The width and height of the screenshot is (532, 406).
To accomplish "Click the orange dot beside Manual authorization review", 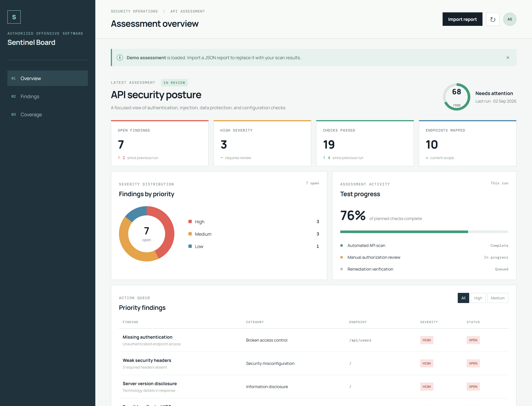I will click(x=341, y=257).
